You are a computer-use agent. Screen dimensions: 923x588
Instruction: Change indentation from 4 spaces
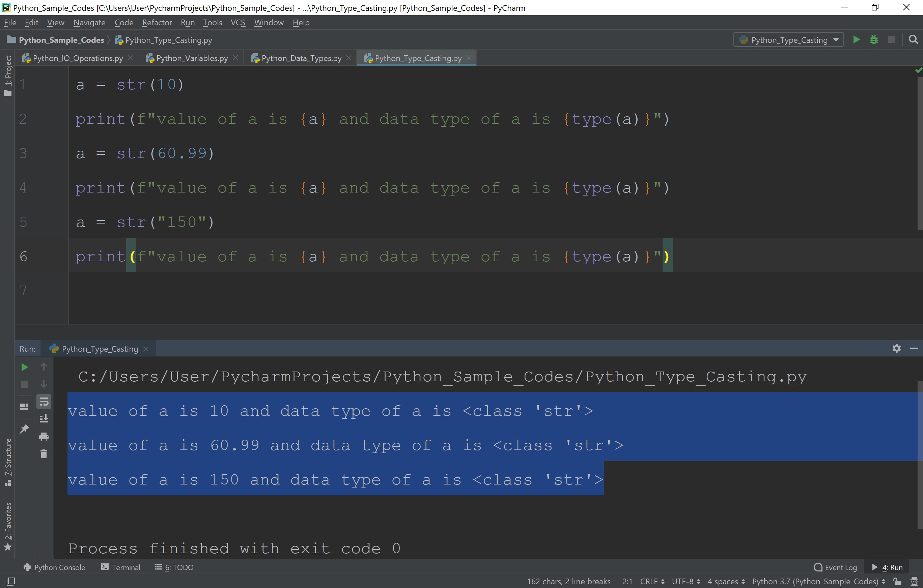[x=723, y=581]
